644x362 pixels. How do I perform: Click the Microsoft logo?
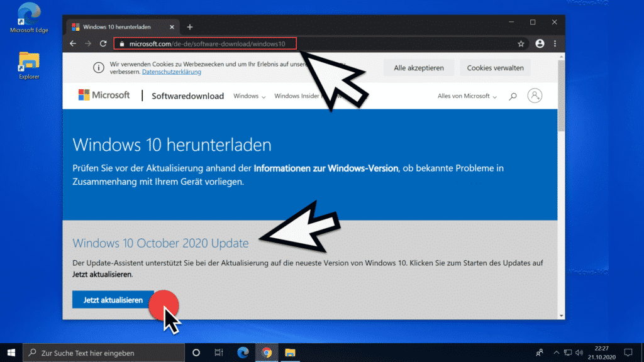click(104, 96)
